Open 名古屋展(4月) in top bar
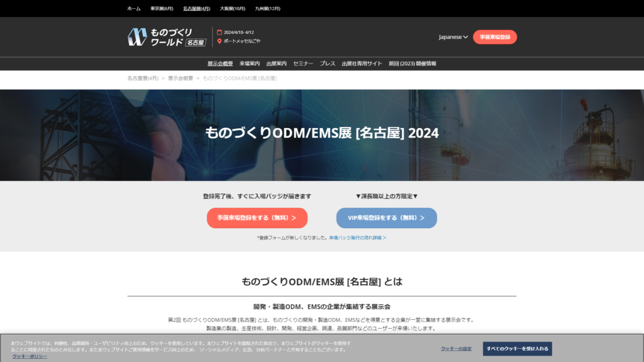 pyautogui.click(x=196, y=9)
